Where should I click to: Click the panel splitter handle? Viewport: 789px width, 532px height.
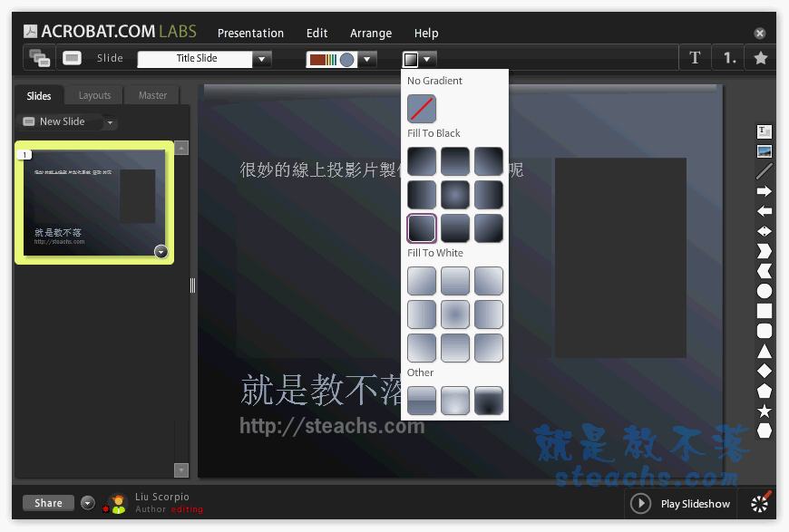(x=193, y=285)
